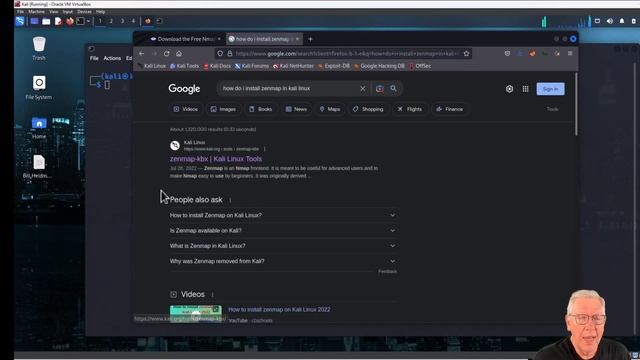Image resolution: width=640 pixels, height=360 pixels.
Task: Open the document file icon on the desktop
Action: [39, 167]
